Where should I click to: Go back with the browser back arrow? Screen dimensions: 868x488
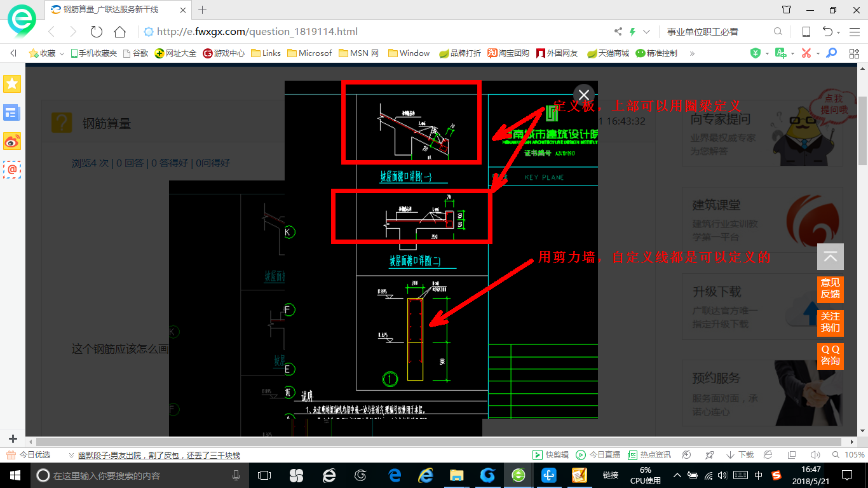coord(51,32)
